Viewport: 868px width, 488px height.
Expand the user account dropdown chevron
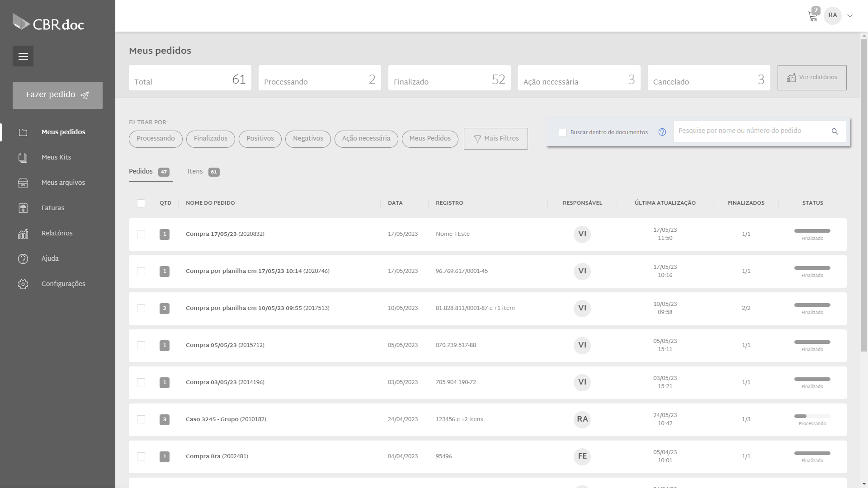point(850,16)
